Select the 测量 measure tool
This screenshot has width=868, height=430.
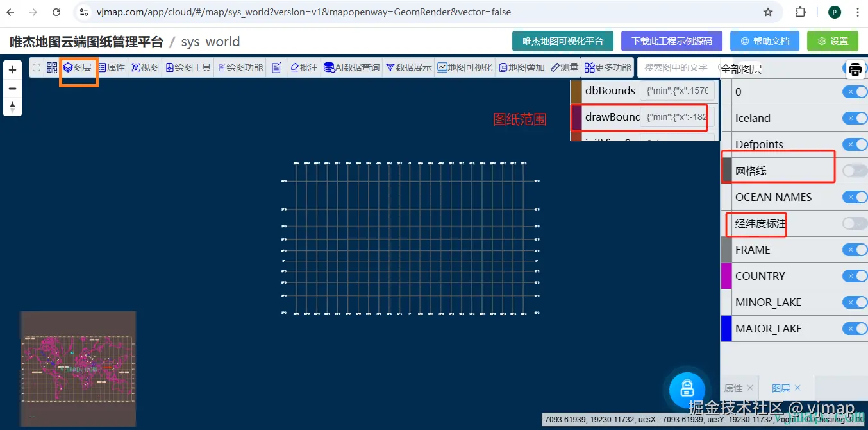tap(565, 67)
